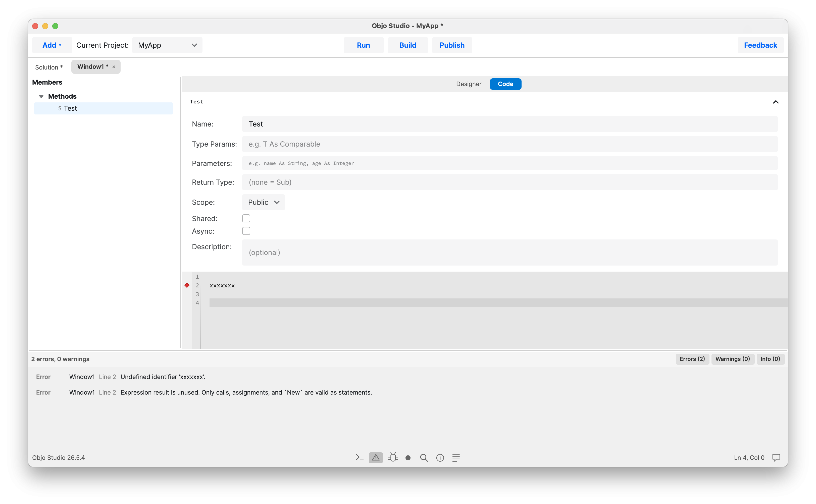Open the Scope Public dropdown
This screenshot has height=504, width=816.
[263, 202]
